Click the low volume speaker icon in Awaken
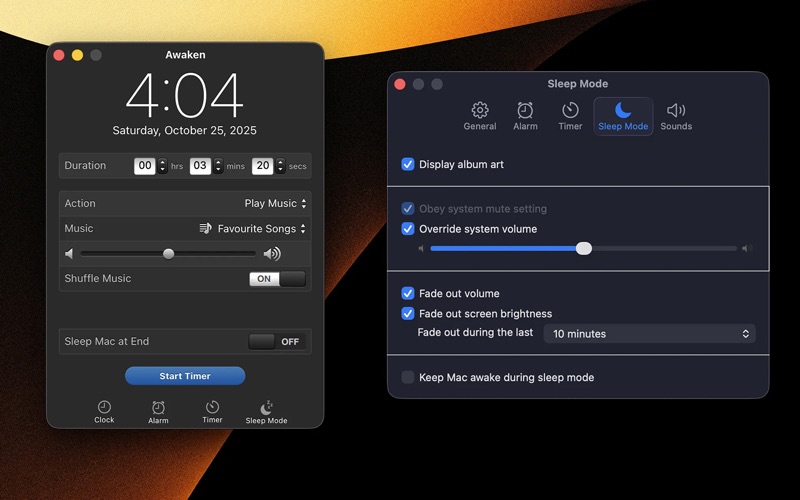Viewport: 800px width, 500px height. point(69,254)
